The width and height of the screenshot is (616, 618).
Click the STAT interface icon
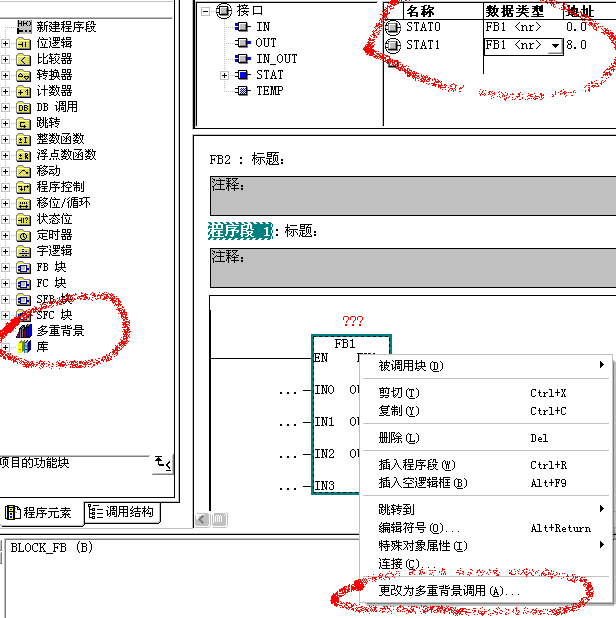pyautogui.click(x=242, y=74)
